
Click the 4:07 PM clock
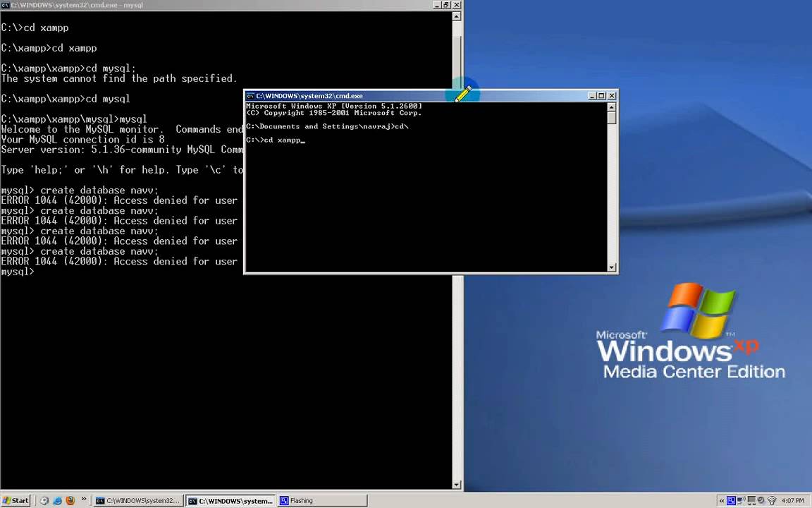(793, 501)
